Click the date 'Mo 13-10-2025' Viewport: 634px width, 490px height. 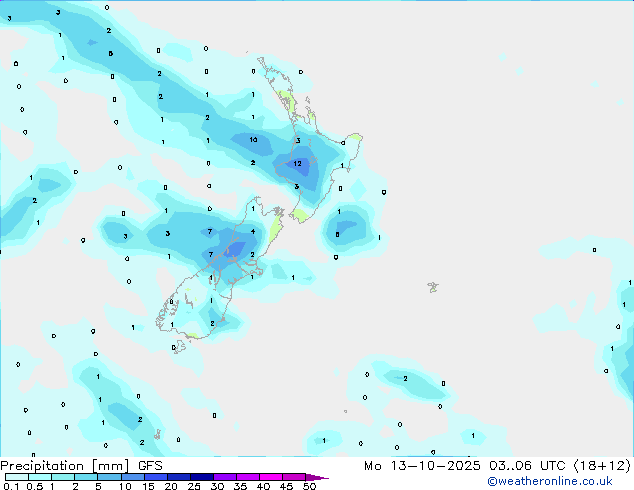coord(422,466)
